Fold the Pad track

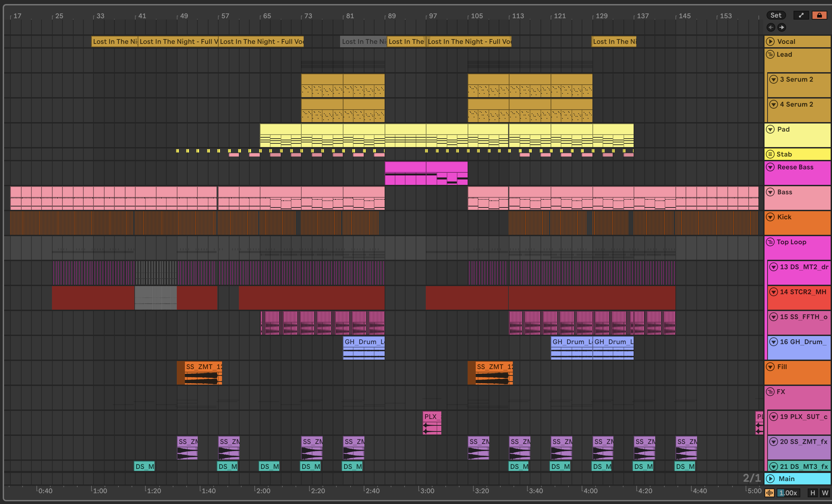click(x=770, y=129)
